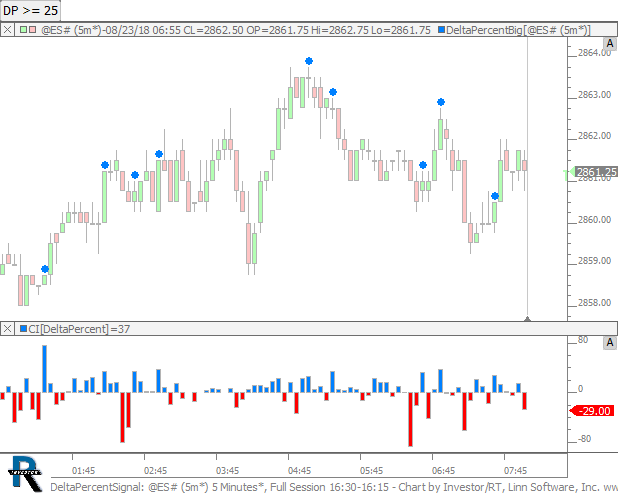Click the blue signal dot above the 06:45 peak candle

(x=441, y=102)
